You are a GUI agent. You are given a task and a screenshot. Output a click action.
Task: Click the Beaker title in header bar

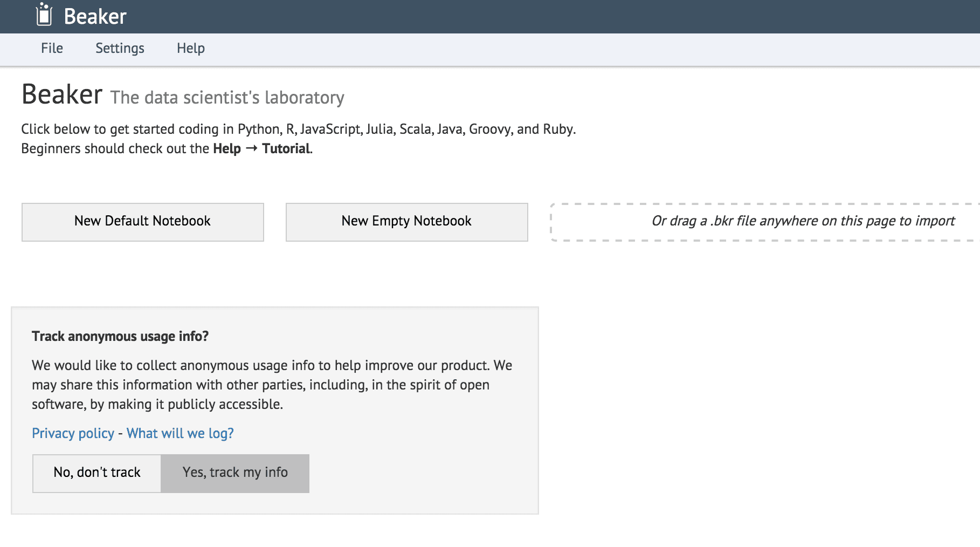point(95,17)
